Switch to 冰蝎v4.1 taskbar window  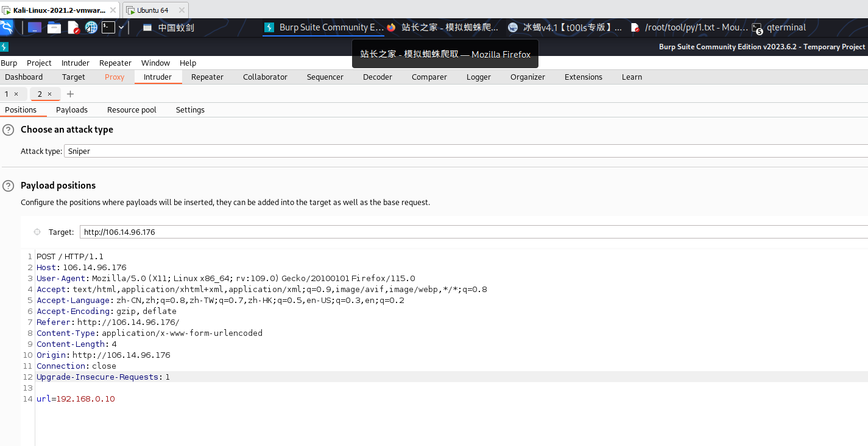565,27
